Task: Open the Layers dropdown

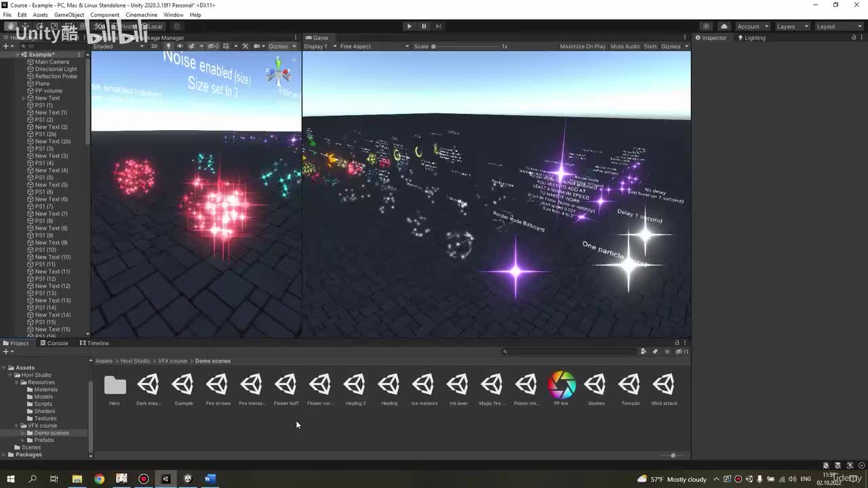Action: [x=791, y=26]
